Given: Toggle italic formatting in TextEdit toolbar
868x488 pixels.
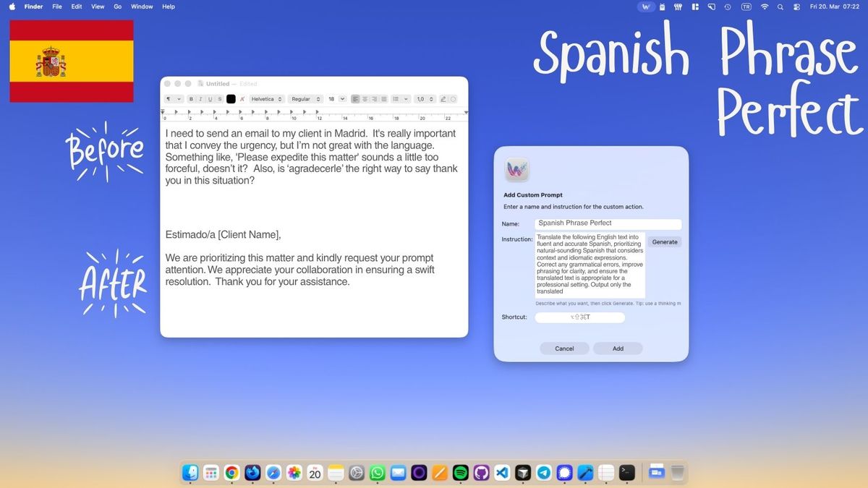Looking at the screenshot, I should pos(201,99).
